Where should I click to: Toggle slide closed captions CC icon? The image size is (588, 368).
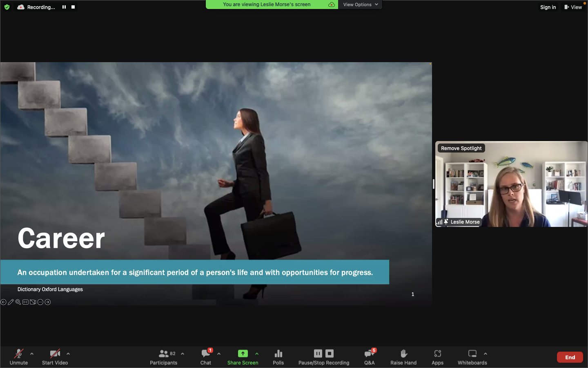25,302
